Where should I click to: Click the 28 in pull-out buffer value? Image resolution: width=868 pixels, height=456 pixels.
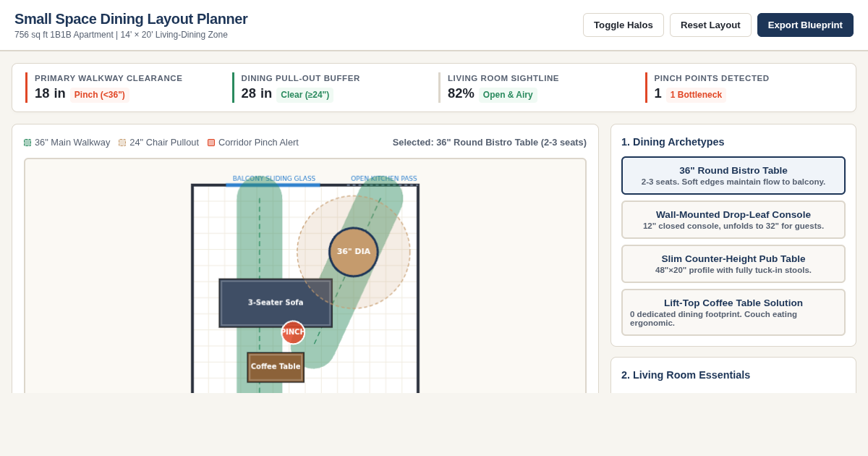coord(257,93)
